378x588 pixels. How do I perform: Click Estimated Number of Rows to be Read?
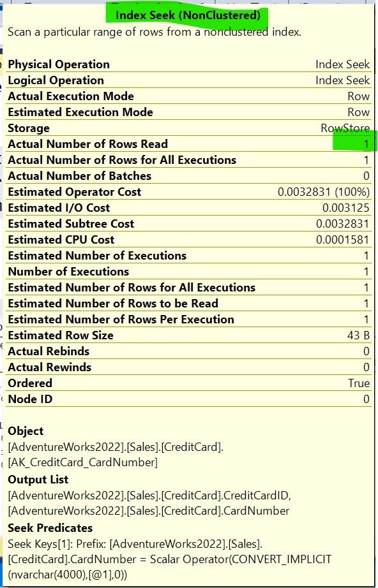click(113, 304)
